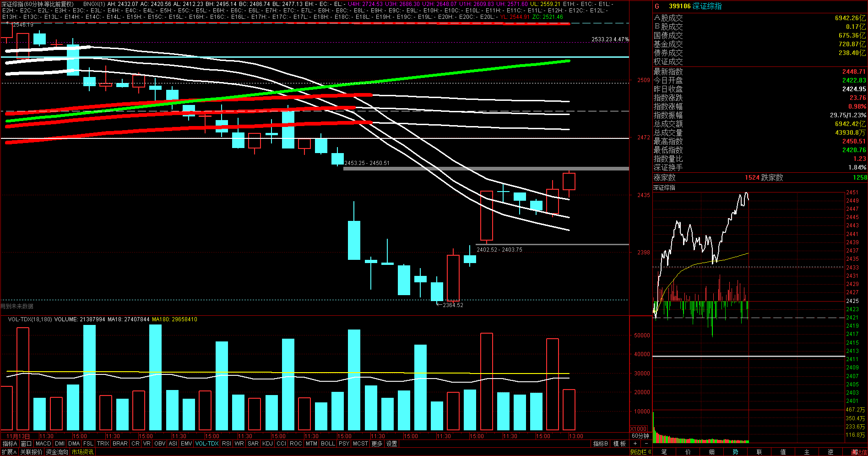Image resolution: width=868 pixels, height=456 pixels.
Task: Select the 主 sidebar tab
Action: pyautogui.click(x=807, y=452)
